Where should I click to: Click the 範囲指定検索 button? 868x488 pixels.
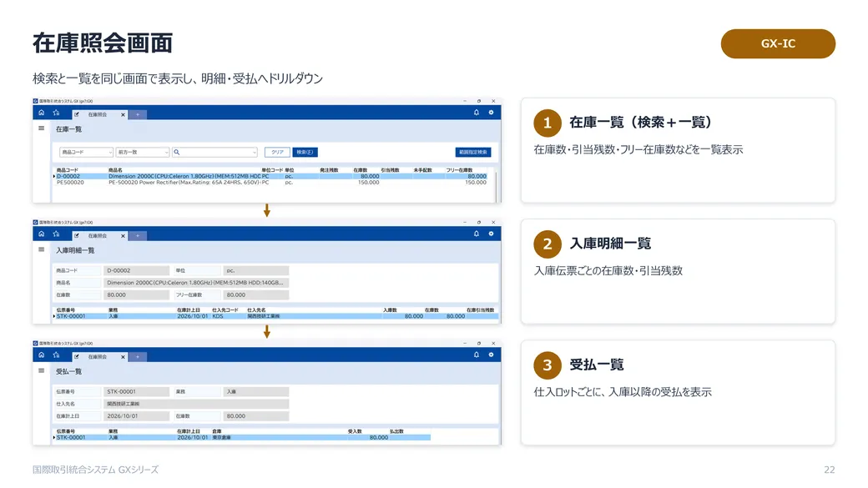point(473,152)
